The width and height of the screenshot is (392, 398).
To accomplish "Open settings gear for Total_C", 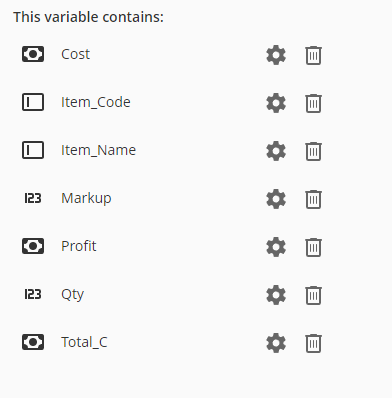I will click(x=276, y=343).
